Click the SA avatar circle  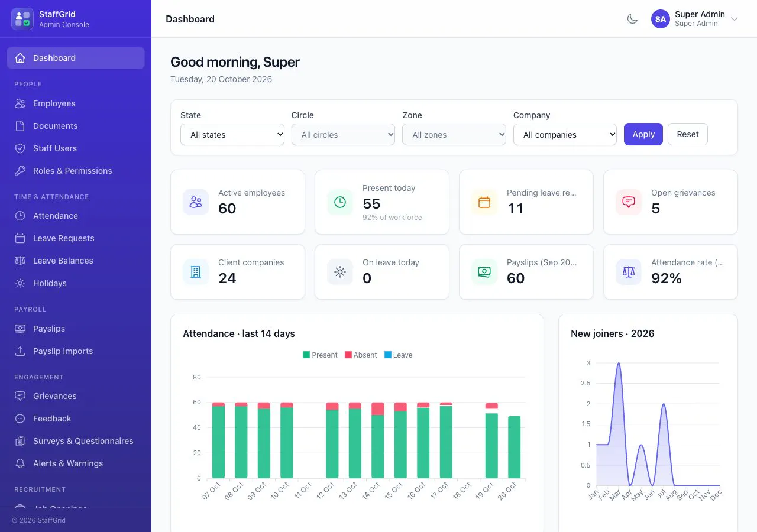tap(661, 19)
